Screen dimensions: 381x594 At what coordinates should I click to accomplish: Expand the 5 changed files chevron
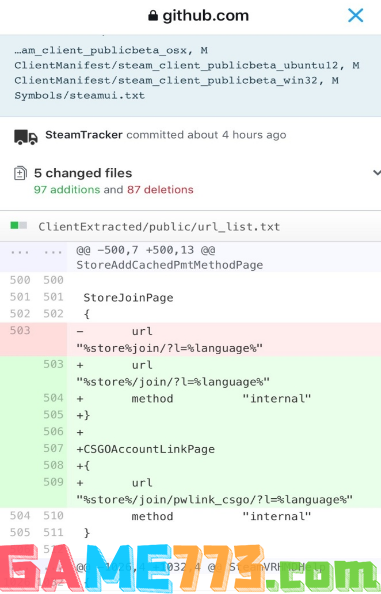(376, 173)
